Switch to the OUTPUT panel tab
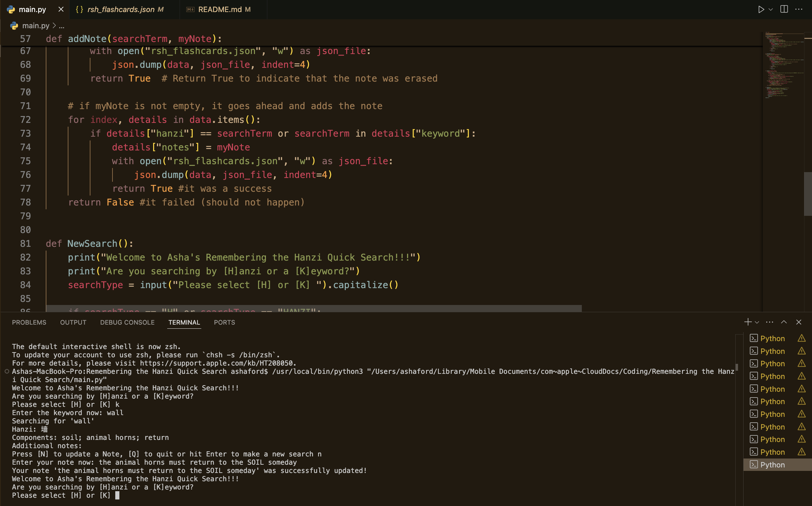 tap(73, 322)
